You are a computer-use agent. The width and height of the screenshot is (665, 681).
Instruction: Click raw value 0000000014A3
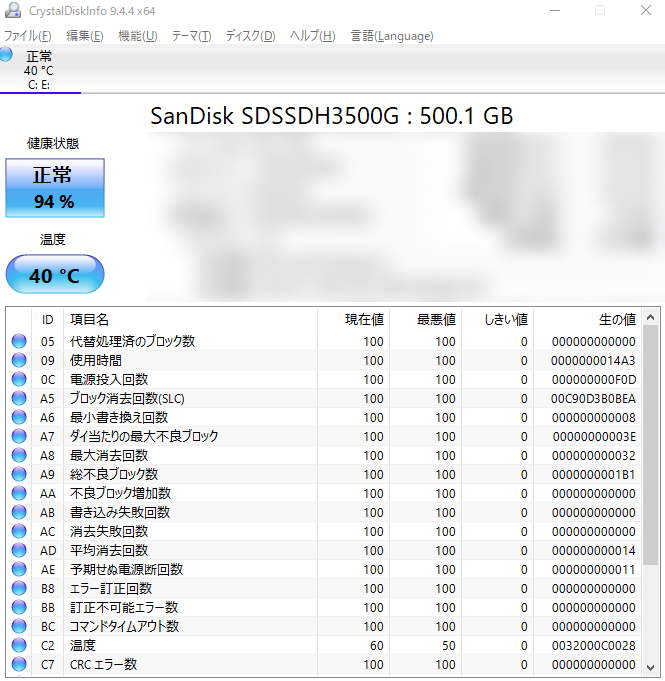[593, 360]
